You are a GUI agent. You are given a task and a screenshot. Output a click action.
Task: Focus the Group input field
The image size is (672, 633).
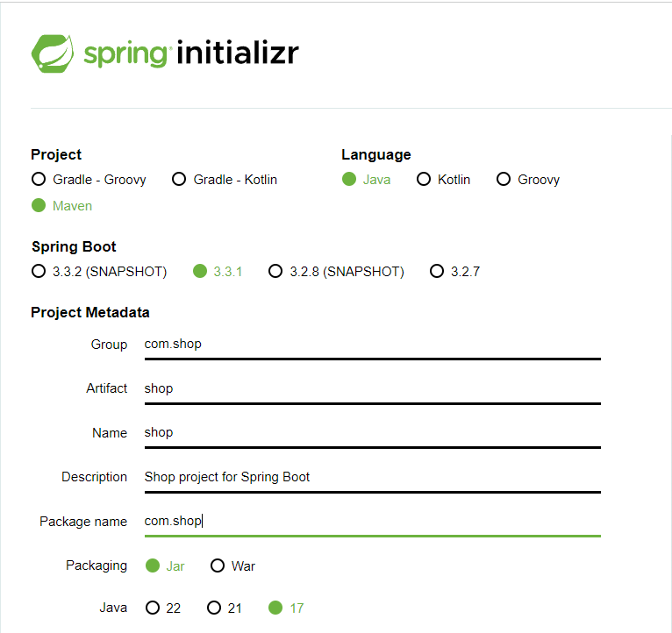pyautogui.click(x=373, y=345)
